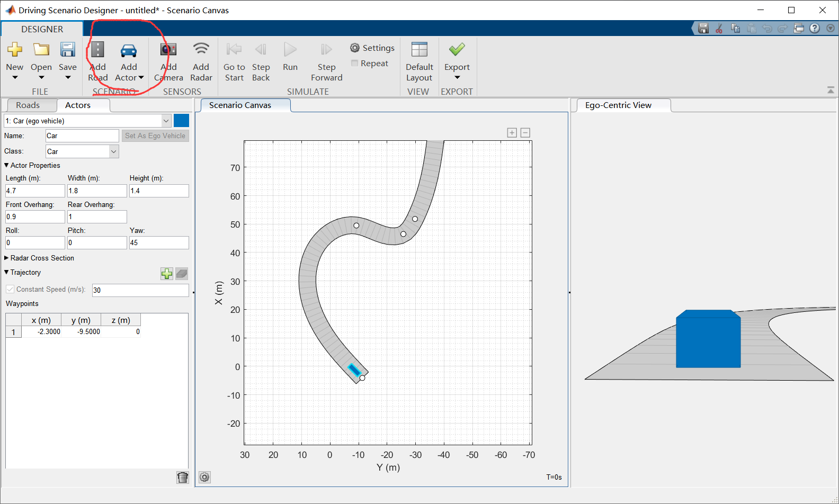The width and height of the screenshot is (839, 504).
Task: Click waypoint y cell '-9.5000'
Action: [81, 332]
